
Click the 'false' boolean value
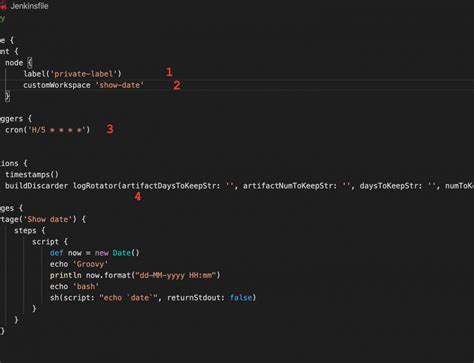click(x=241, y=298)
